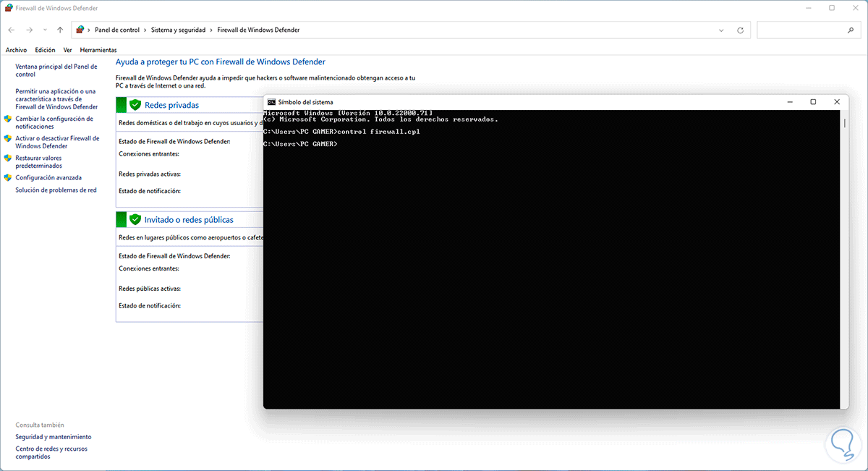This screenshot has height=471, width=868.
Task: Click 'Redes privadas activas:' label
Action: pos(150,174)
